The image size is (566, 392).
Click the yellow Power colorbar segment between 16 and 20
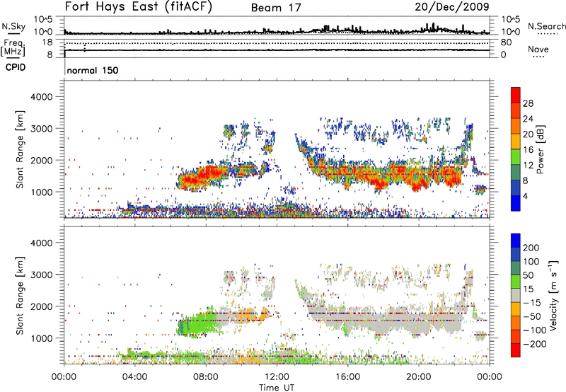click(x=516, y=142)
